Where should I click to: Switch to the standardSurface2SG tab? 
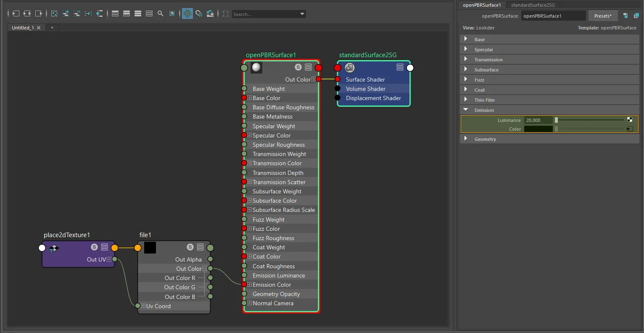click(533, 5)
